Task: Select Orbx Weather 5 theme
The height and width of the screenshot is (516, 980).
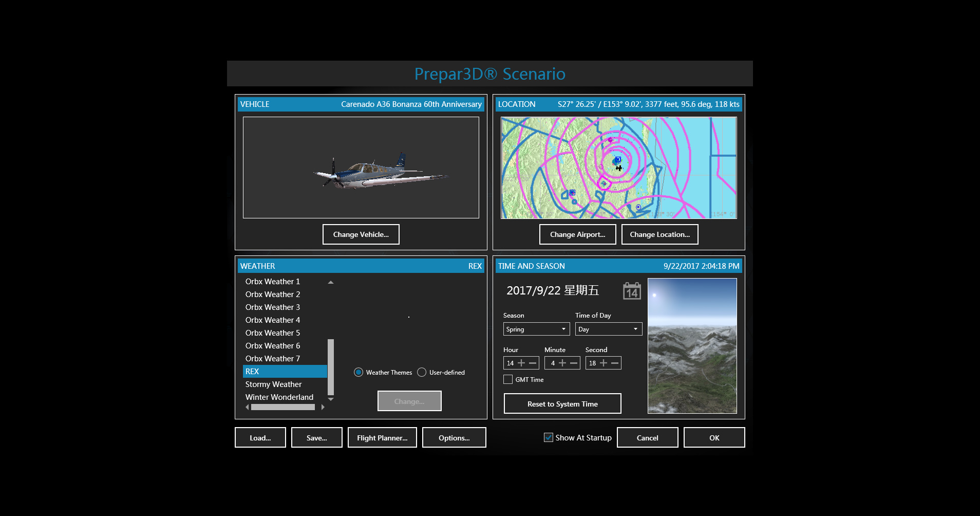Action: 285,333
